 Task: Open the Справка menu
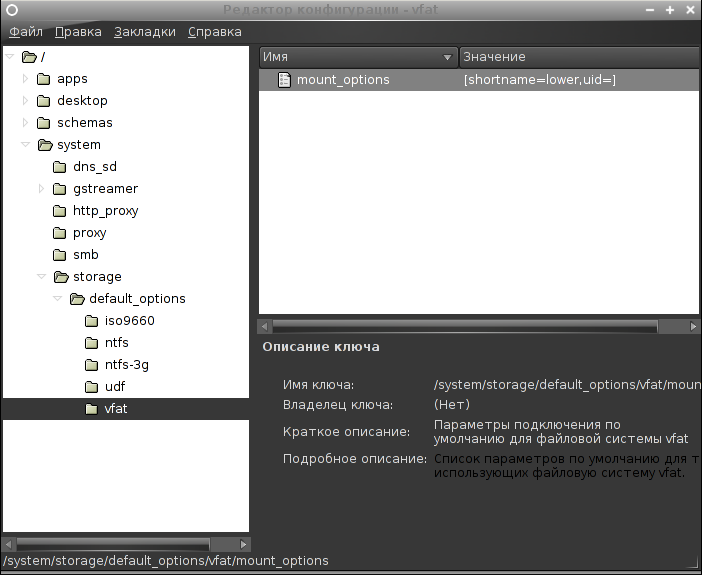[214, 32]
